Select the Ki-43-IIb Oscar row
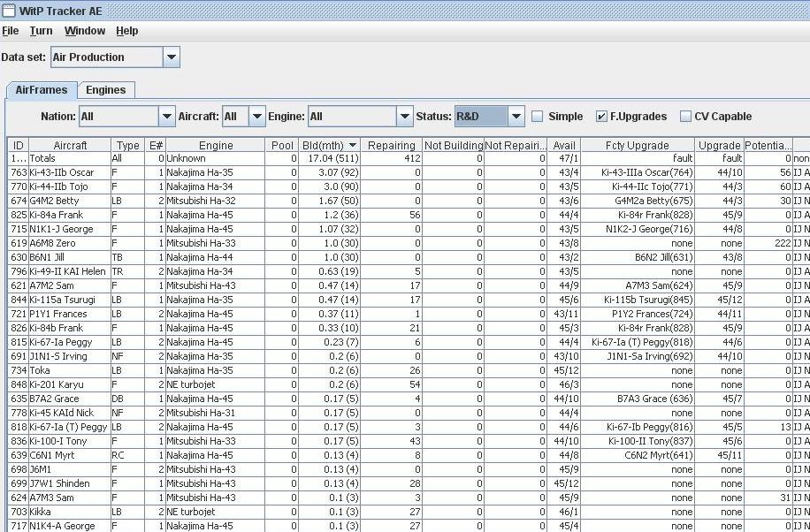 click(x=409, y=172)
